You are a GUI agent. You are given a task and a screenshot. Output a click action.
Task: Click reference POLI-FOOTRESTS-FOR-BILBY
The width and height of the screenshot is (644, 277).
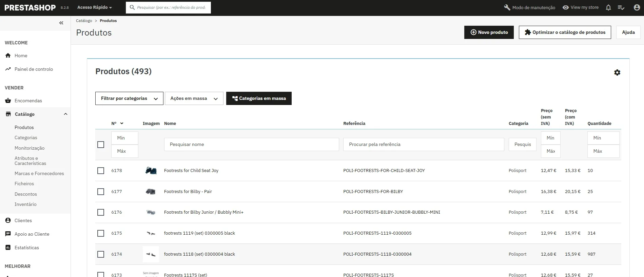[x=373, y=192]
